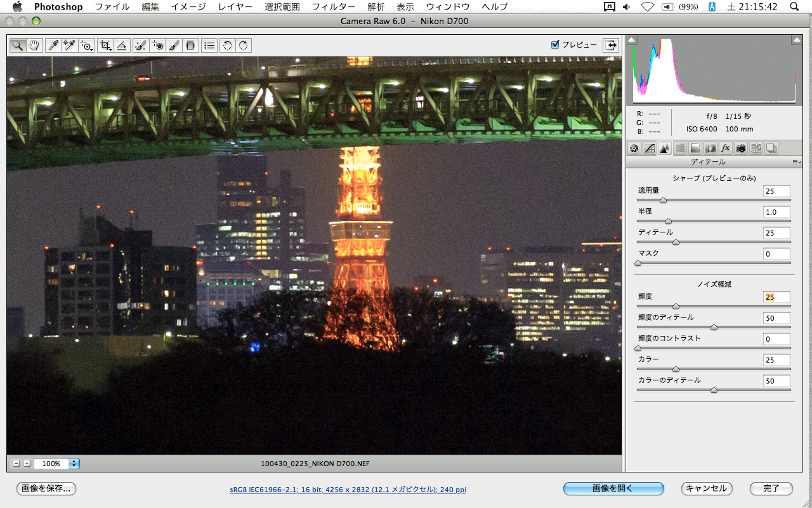Screen dimensions: 812x508
Task: Toggle the プレビュー checkbox off
Action: [555, 45]
